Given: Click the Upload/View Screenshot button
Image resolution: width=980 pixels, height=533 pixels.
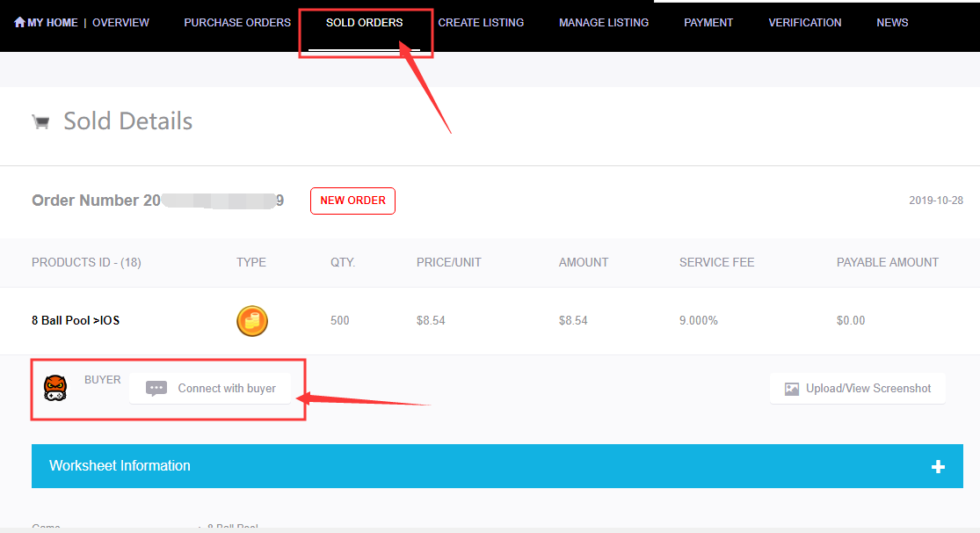Looking at the screenshot, I should (858, 388).
